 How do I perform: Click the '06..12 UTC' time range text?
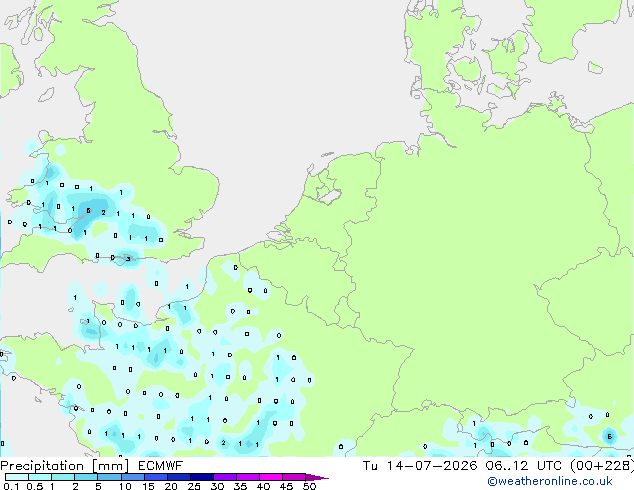524,466
